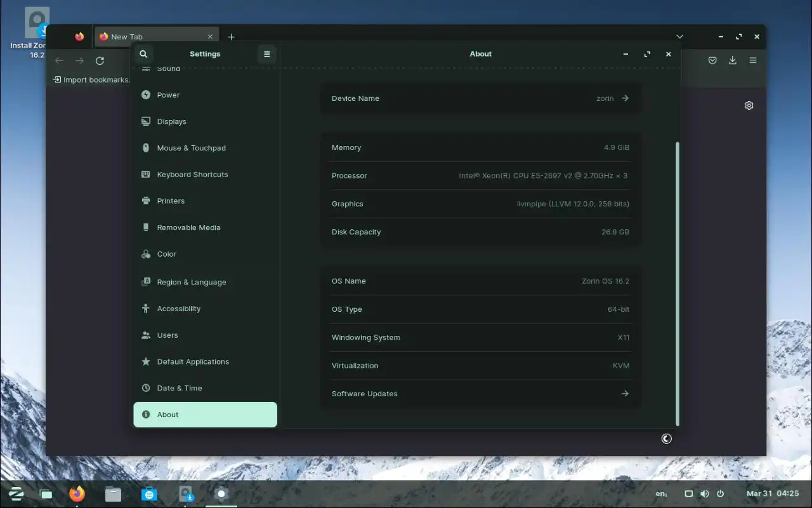Open the Settings search icon

click(143, 54)
